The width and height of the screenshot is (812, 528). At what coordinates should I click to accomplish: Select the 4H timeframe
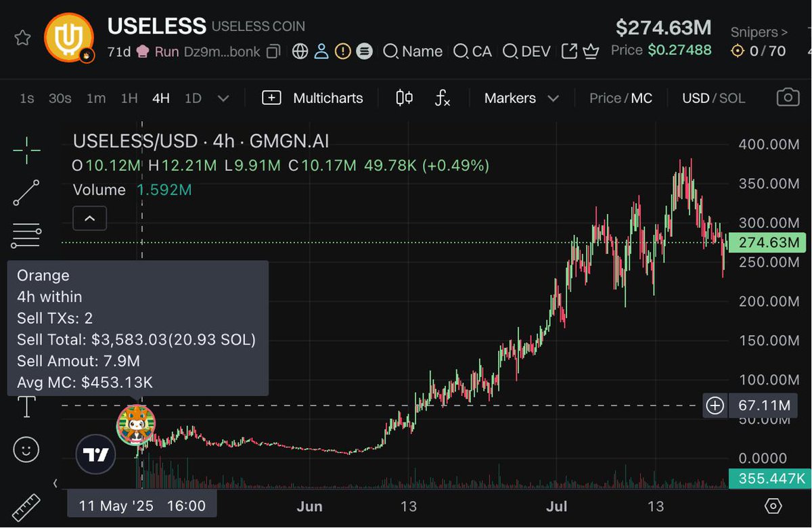[x=161, y=98]
